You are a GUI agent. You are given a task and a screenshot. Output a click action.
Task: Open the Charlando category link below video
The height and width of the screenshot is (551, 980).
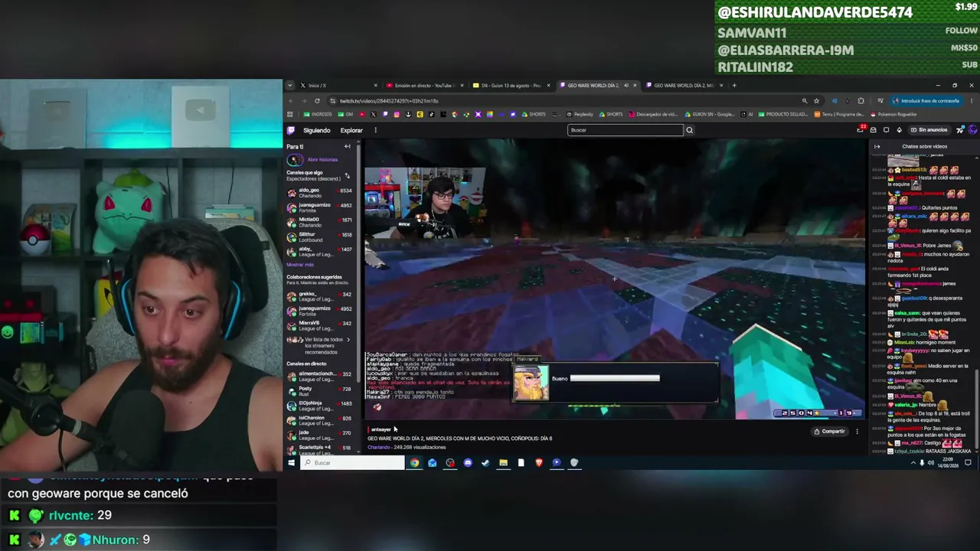379,447
